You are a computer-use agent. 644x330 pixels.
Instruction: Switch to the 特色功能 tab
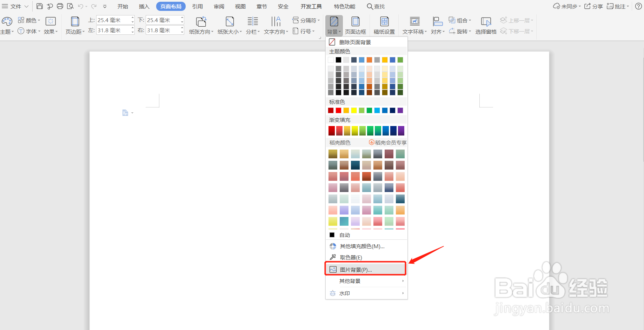tap(345, 6)
